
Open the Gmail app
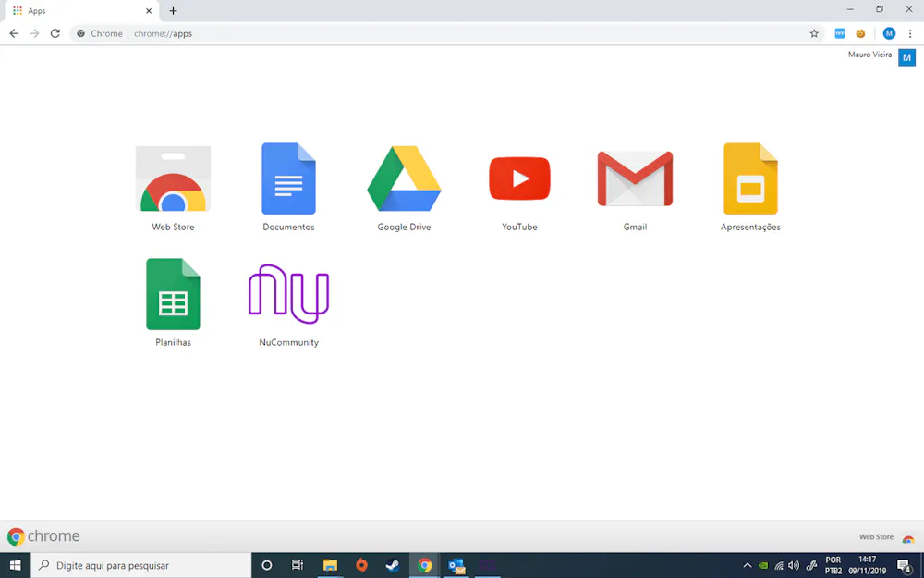pos(635,179)
